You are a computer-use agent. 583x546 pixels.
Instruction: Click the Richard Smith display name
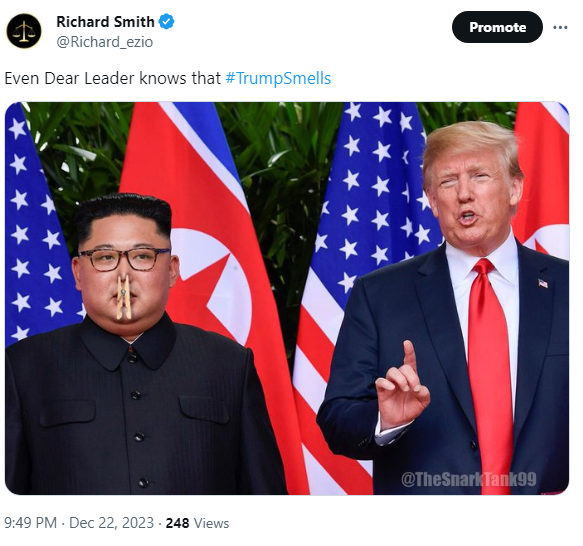pos(105,22)
